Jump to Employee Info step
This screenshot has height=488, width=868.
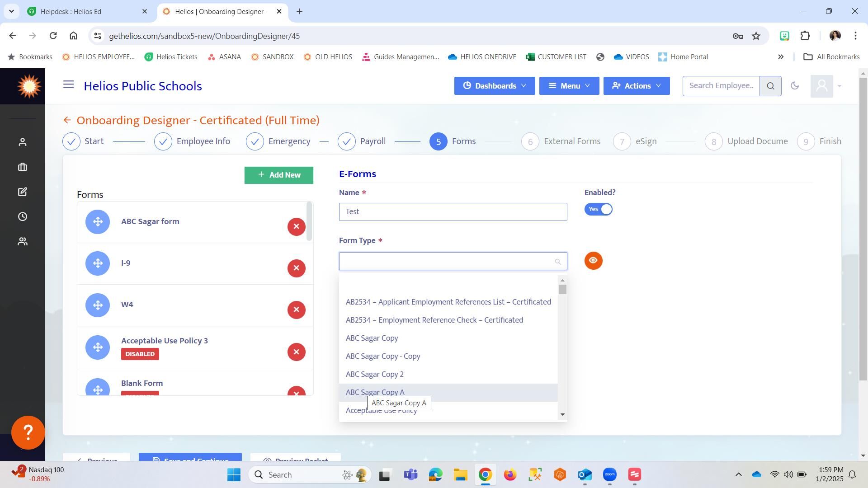192,141
